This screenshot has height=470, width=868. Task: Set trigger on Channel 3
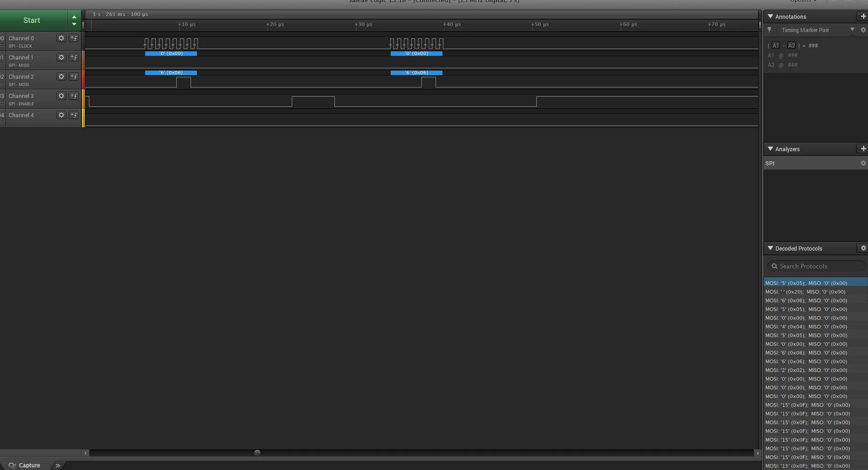74,96
